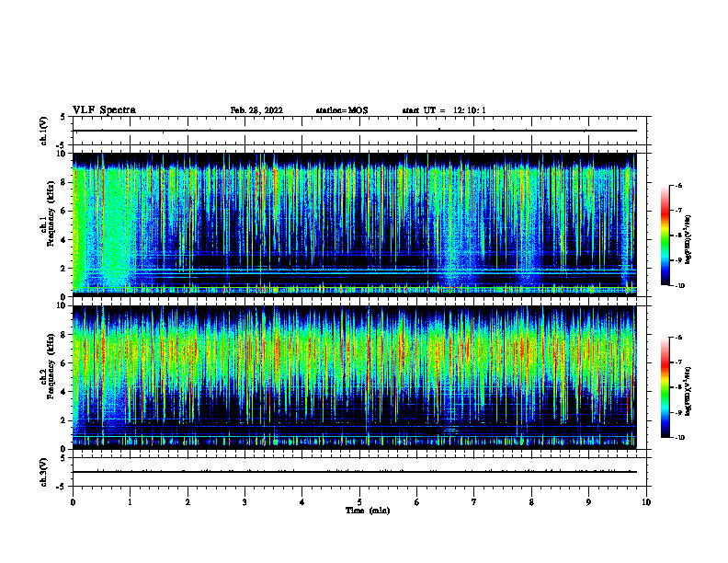Click the ch.2 spectrogram color scale bar
This screenshot has height=563, width=728.
tap(665, 387)
